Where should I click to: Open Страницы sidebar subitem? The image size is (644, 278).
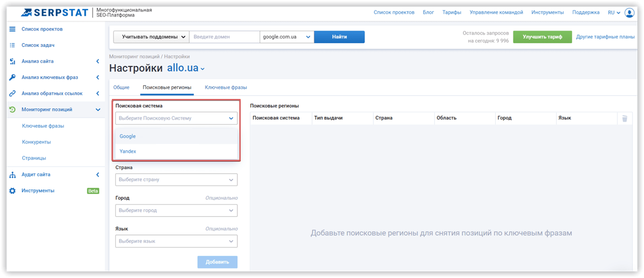34,158
